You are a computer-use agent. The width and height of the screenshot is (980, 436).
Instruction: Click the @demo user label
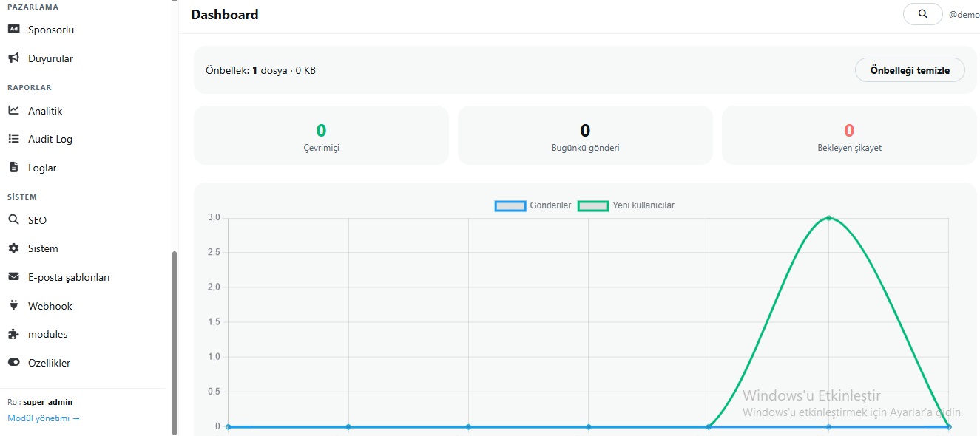coord(964,15)
